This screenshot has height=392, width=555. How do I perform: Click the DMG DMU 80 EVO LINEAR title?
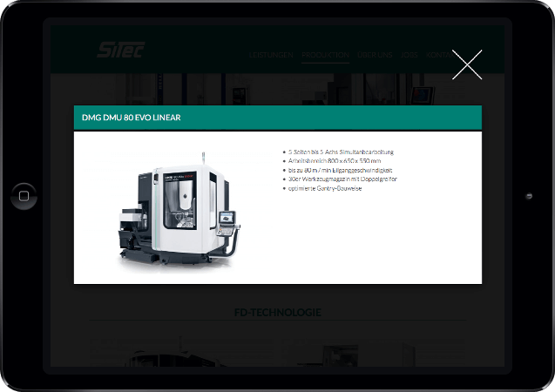click(x=132, y=118)
